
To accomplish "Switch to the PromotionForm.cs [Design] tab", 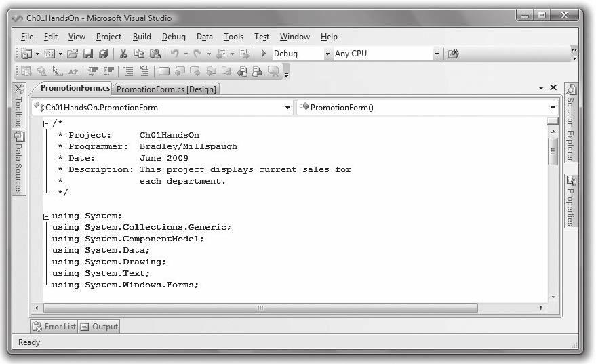I will [x=166, y=89].
